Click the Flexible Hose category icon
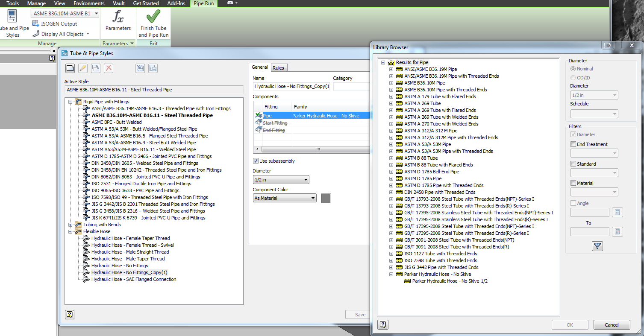 click(78, 231)
